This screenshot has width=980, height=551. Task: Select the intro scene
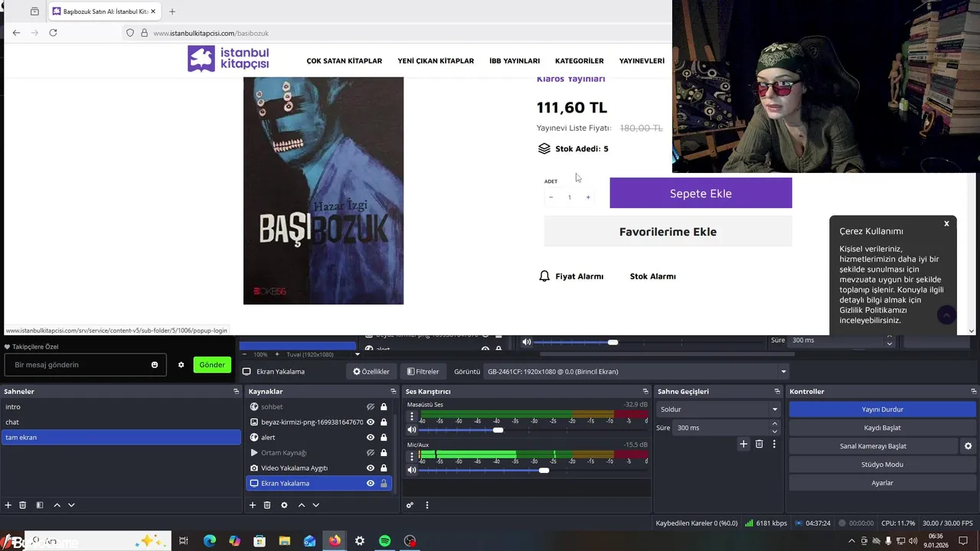click(120, 406)
